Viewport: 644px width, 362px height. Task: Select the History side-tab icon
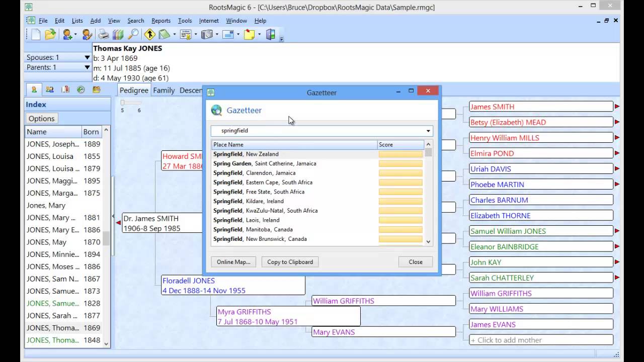pyautogui.click(x=80, y=89)
